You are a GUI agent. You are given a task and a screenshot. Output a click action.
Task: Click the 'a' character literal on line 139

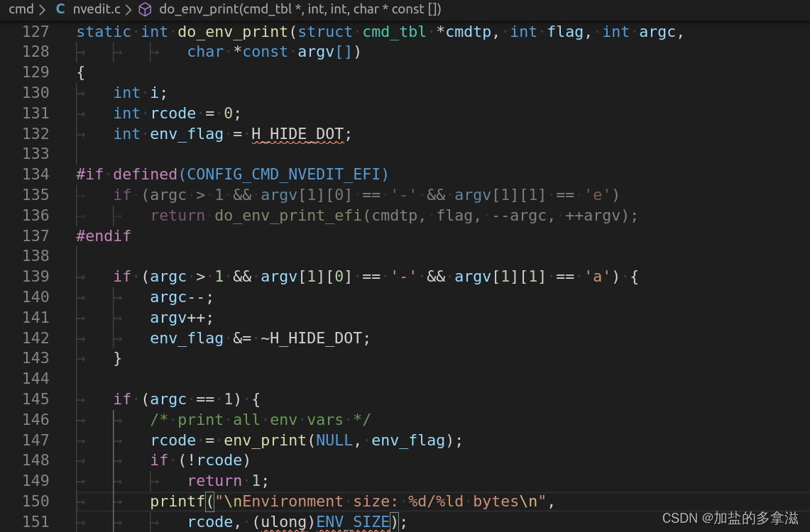pyautogui.click(x=598, y=277)
